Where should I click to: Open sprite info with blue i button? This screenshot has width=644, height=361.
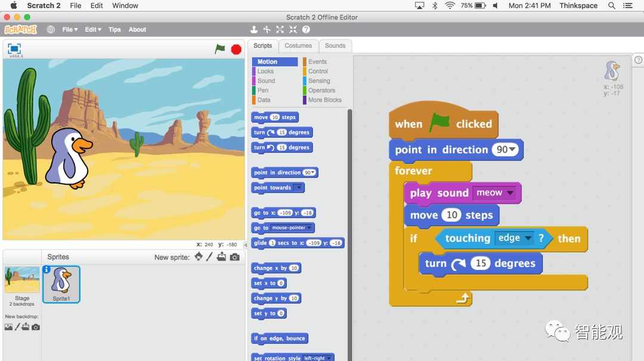[47, 270]
